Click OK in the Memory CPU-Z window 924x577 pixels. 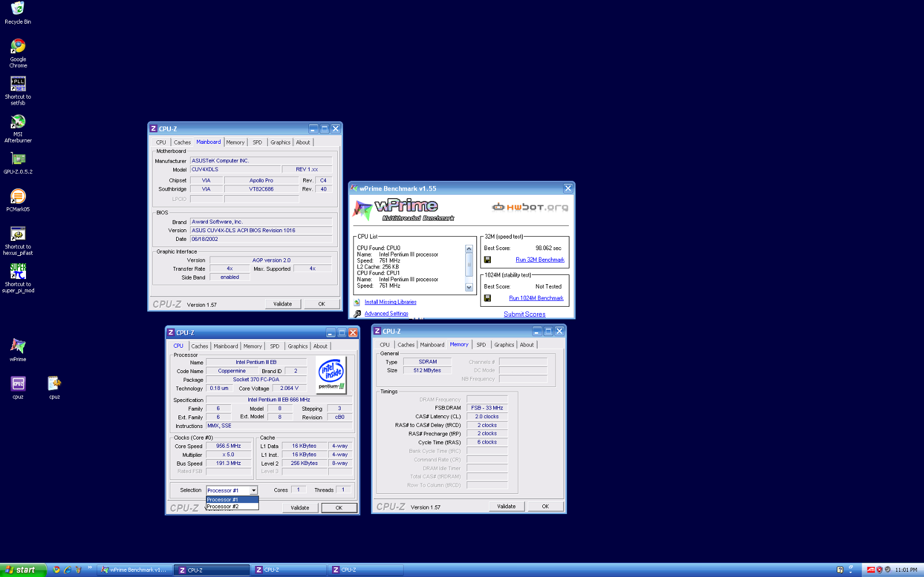545,507
